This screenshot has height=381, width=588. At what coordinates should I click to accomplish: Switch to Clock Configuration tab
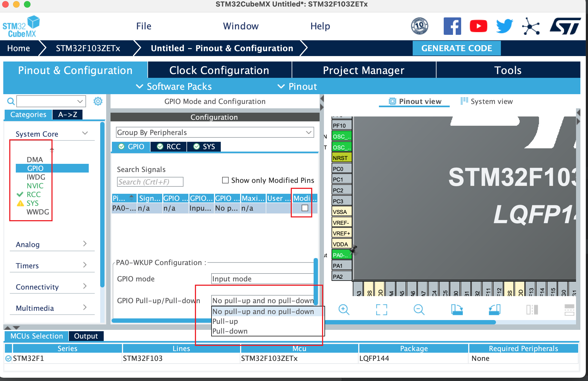tap(219, 70)
